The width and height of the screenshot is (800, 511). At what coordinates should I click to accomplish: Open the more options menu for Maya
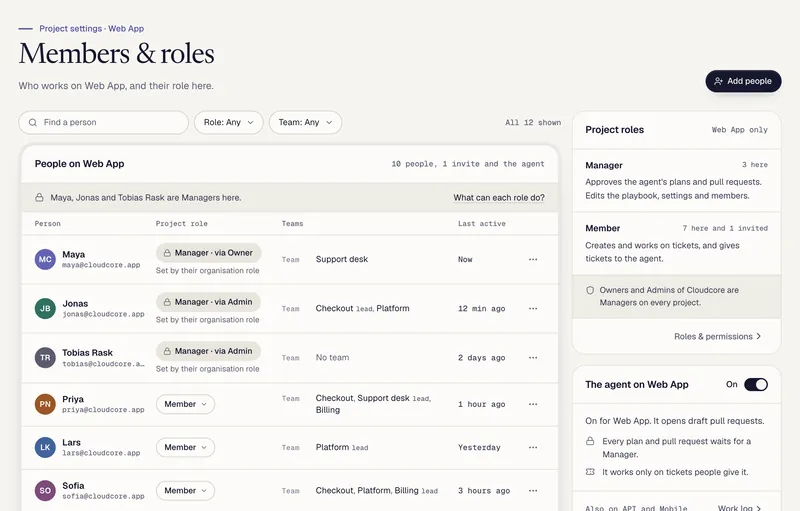(533, 259)
